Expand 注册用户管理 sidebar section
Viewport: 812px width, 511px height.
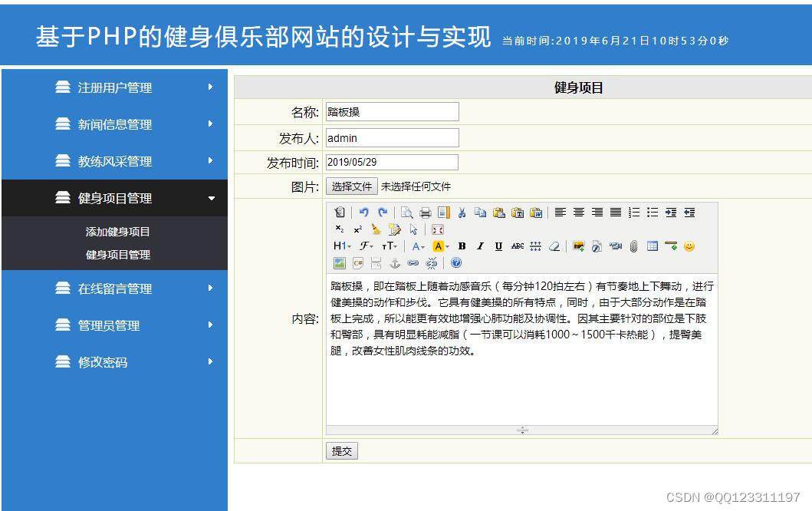pyautogui.click(x=114, y=87)
